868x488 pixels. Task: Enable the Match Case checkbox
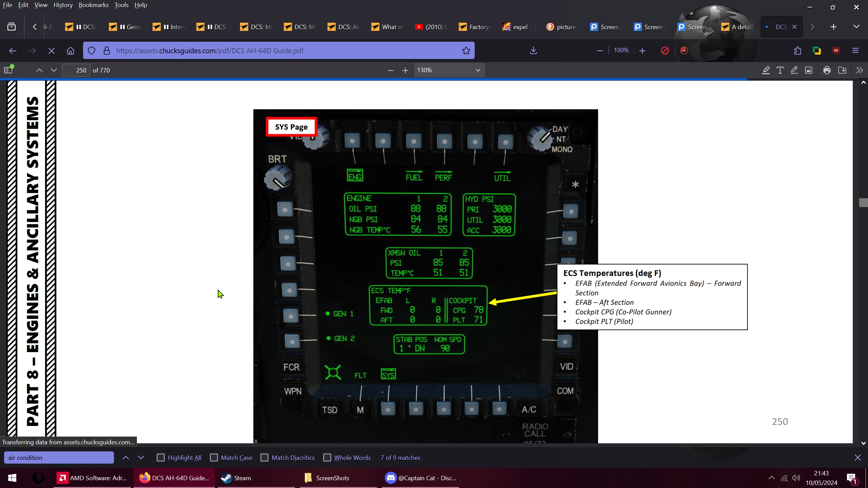point(214,457)
